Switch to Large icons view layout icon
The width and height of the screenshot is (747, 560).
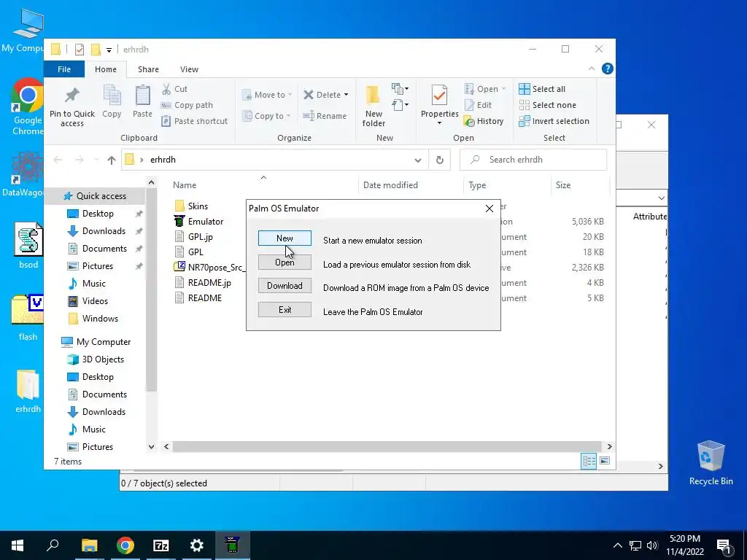coord(605,461)
